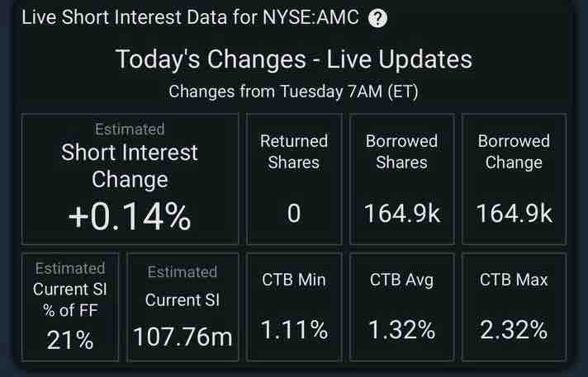Image resolution: width=588 pixels, height=377 pixels.
Task: Click the Borrowed Change label
Action: [514, 152]
